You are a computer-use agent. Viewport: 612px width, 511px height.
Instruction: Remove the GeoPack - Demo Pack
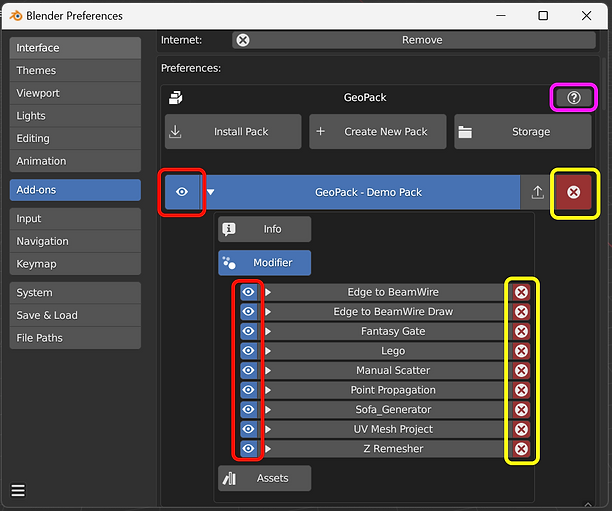point(573,192)
